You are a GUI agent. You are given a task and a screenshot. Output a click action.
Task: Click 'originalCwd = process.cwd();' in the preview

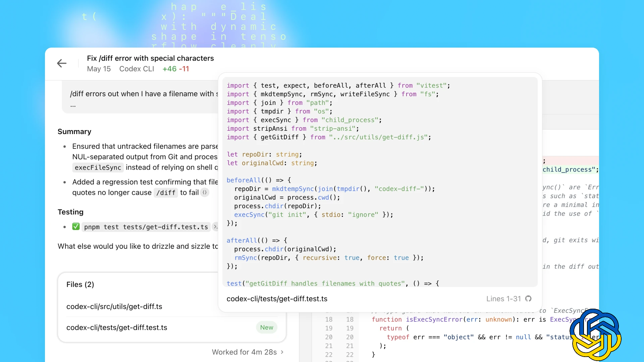287,197
